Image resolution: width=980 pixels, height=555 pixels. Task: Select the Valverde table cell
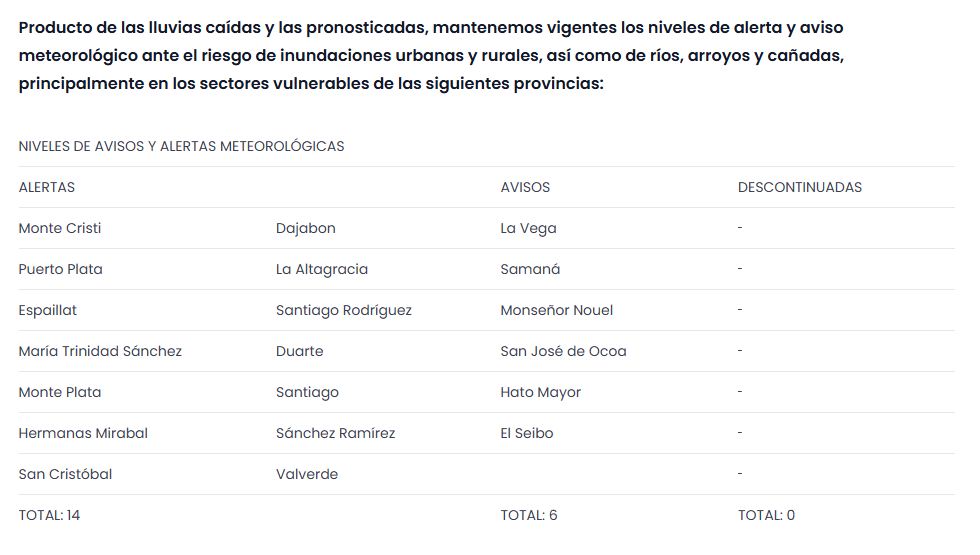coord(307,474)
